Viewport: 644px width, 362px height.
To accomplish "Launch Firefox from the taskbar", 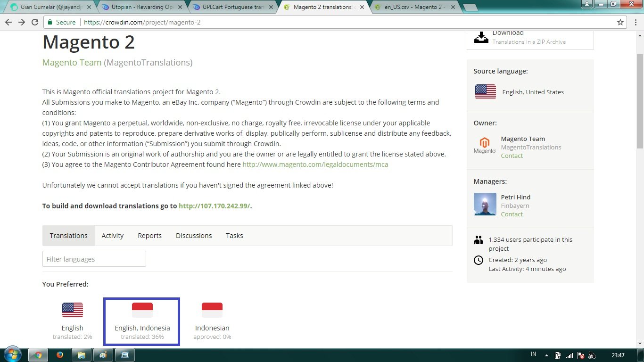I will pyautogui.click(x=60, y=355).
